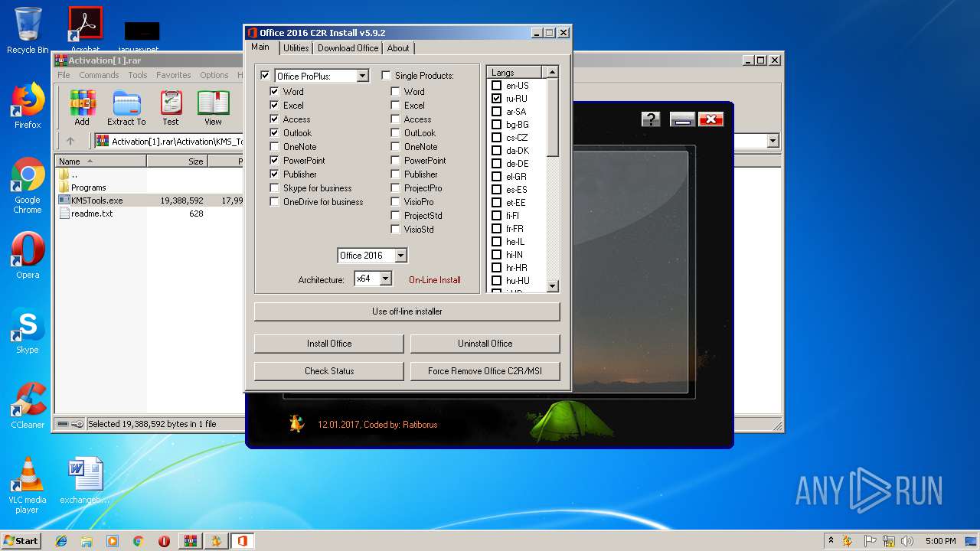This screenshot has height=551, width=980.
Task: Switch to WinRAR taskbar button
Action: 191,541
